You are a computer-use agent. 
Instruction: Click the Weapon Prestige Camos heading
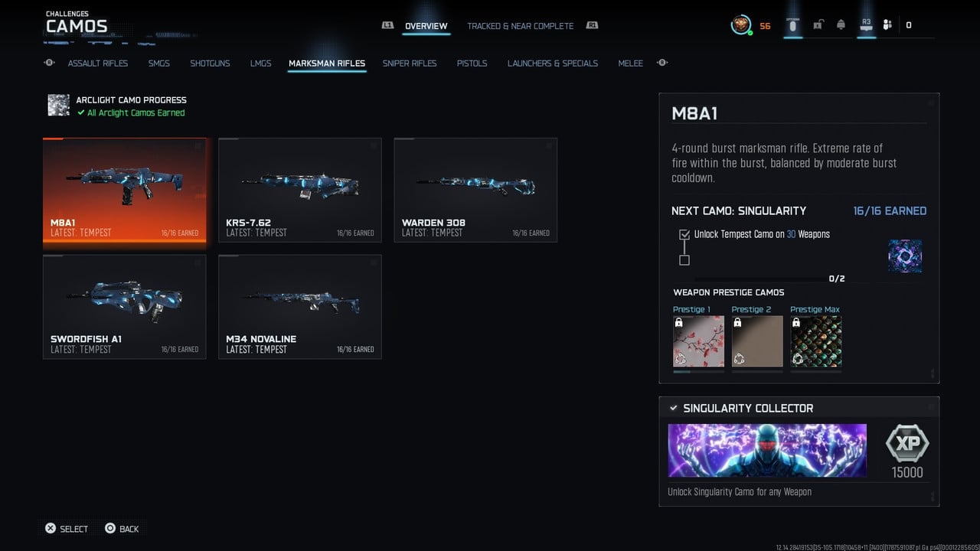(x=729, y=292)
